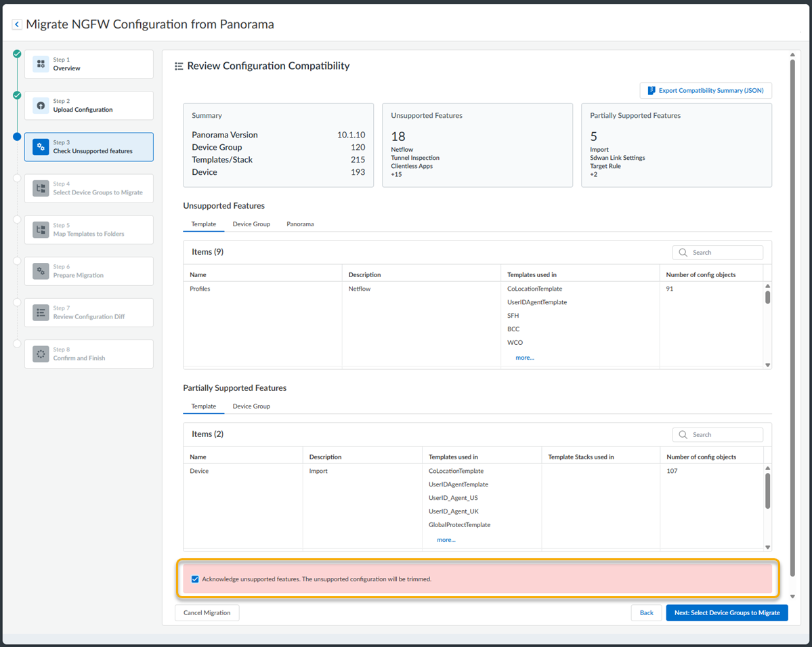Open Device Group tab under Partially Supported Features

coord(251,406)
